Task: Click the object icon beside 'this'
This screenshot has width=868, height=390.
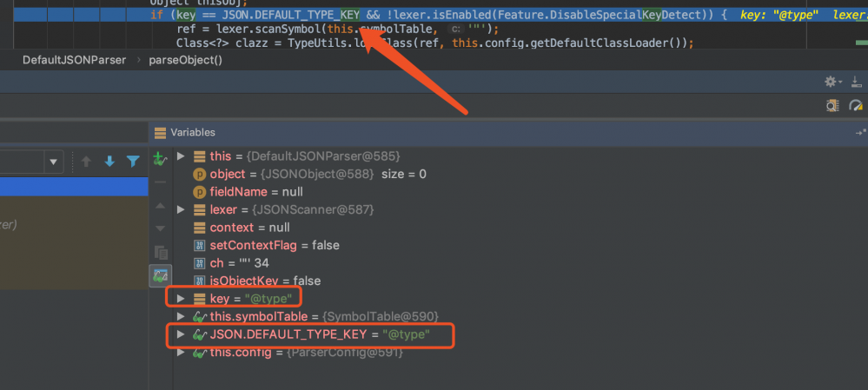Action: click(x=199, y=156)
